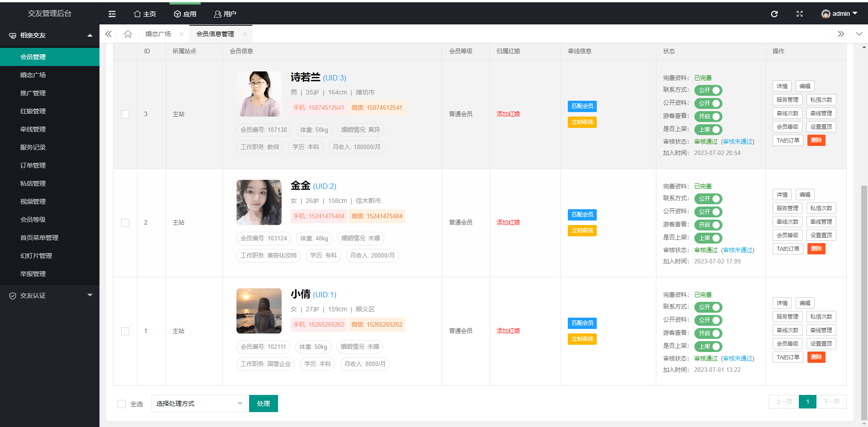The height and width of the screenshot is (427, 868).
Task: Click the green 处理 button
Action: pos(264,404)
